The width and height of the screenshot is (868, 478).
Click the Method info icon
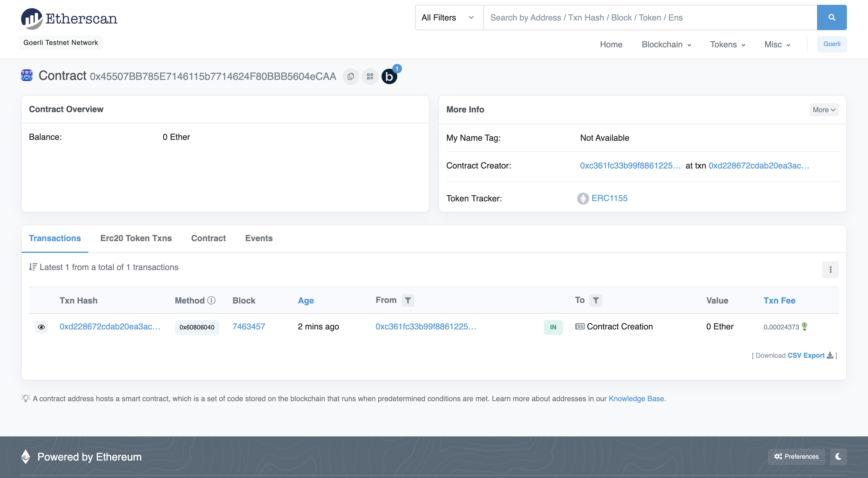(x=211, y=300)
